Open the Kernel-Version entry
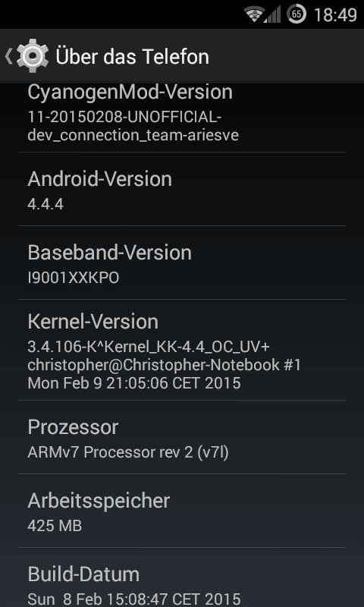364x607 pixels. (x=182, y=350)
